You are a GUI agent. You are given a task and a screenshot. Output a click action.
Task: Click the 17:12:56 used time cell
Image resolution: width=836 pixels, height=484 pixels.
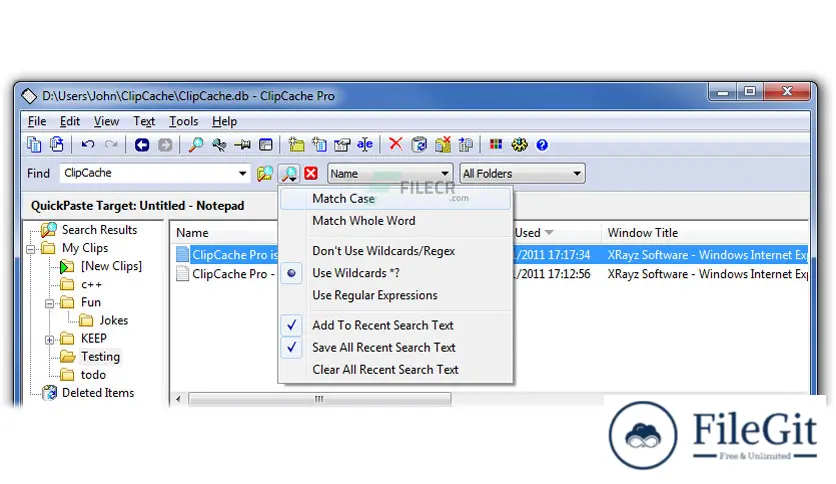(553, 274)
